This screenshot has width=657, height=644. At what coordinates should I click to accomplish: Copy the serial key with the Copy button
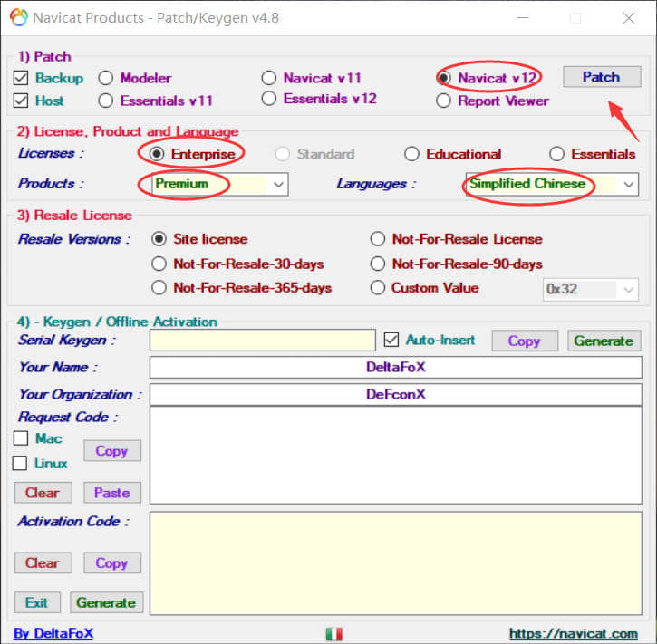pyautogui.click(x=525, y=341)
